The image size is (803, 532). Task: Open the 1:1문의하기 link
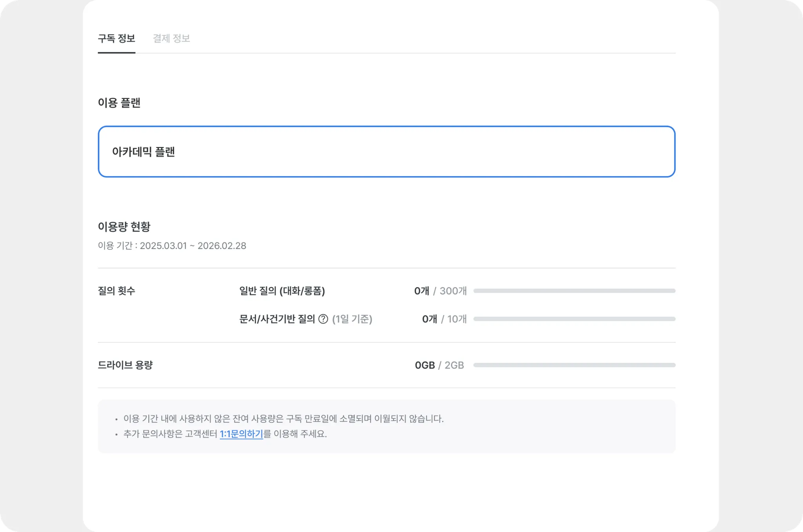[x=241, y=434]
